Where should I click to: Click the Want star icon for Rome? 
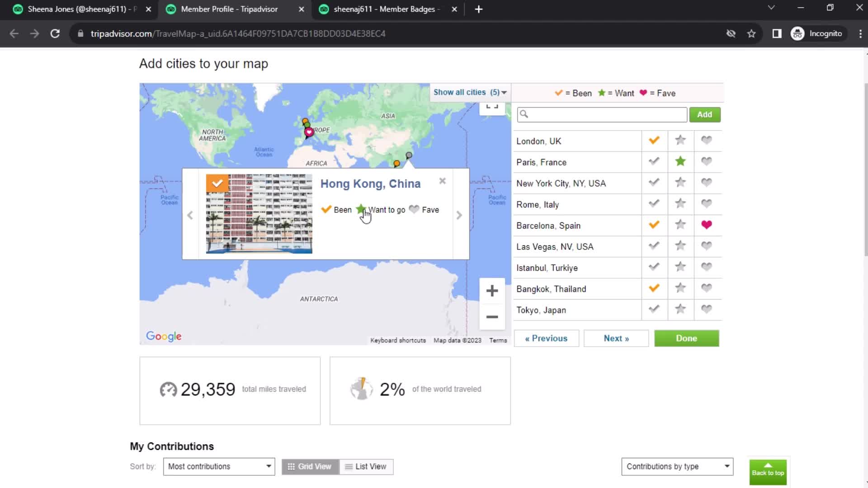point(680,204)
